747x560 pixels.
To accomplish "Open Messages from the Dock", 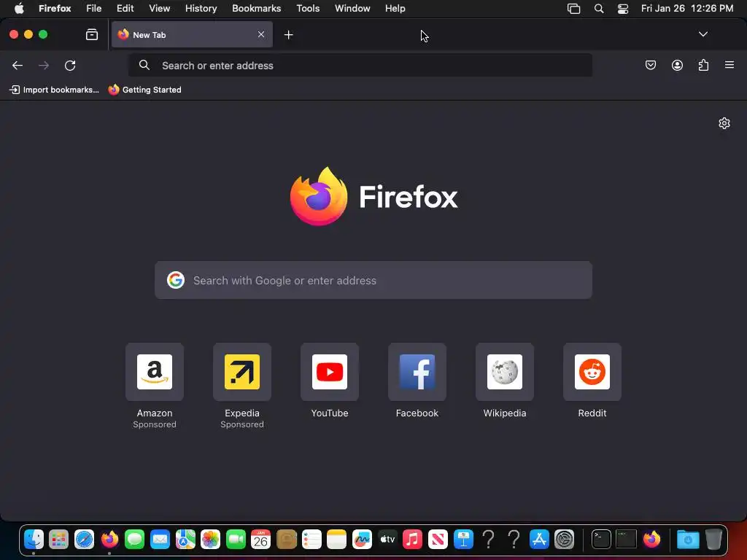I will (x=135, y=540).
